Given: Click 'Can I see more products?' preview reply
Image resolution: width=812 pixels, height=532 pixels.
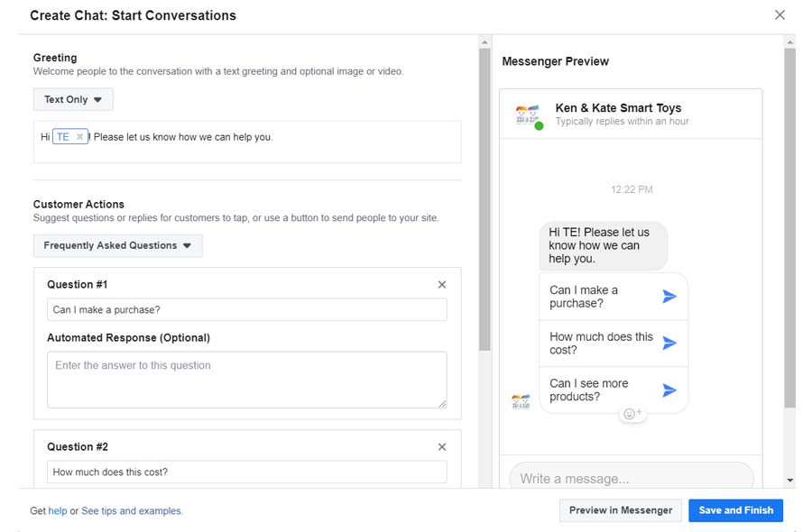Looking at the screenshot, I should [614, 390].
